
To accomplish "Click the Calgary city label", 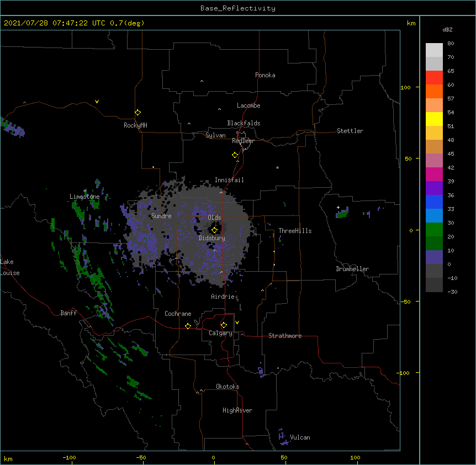I will pos(220,333).
